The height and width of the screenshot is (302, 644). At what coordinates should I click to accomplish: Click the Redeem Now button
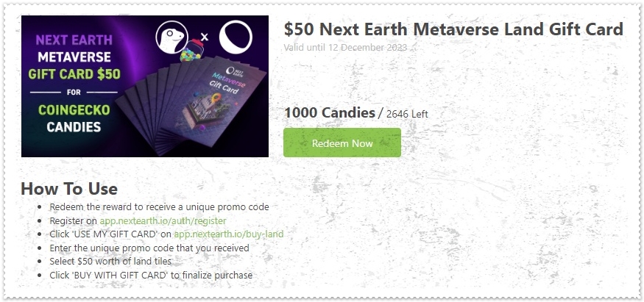click(342, 143)
